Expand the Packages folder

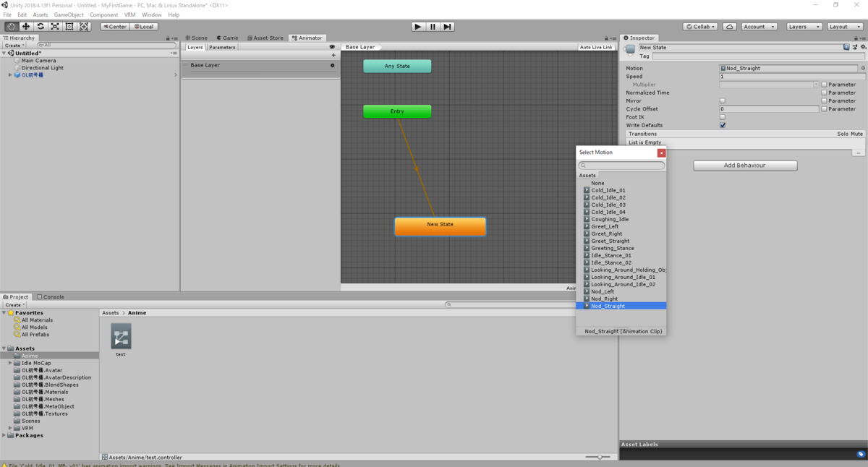click(4, 435)
